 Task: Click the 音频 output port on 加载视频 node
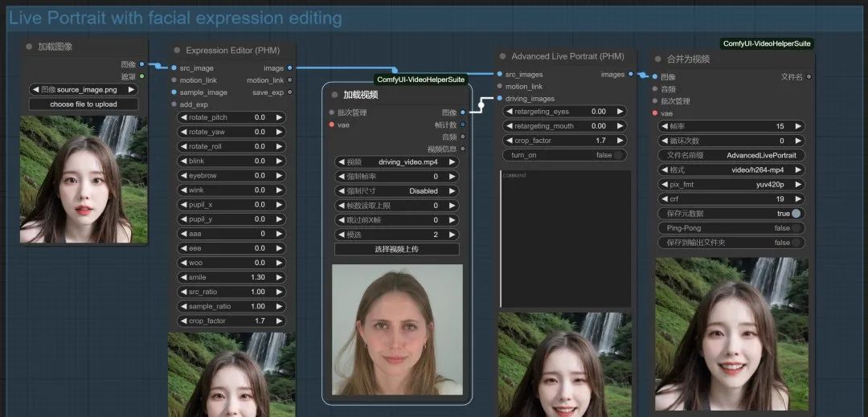click(x=463, y=137)
